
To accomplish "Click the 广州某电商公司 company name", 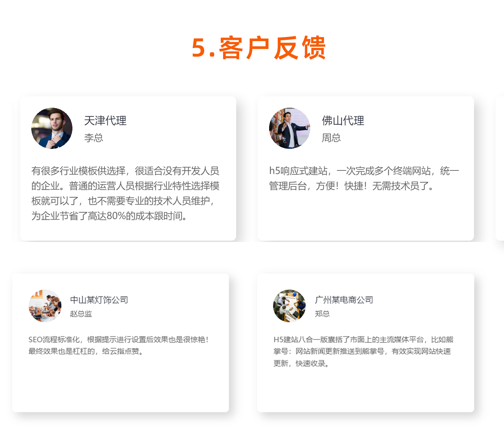I will point(344,300).
